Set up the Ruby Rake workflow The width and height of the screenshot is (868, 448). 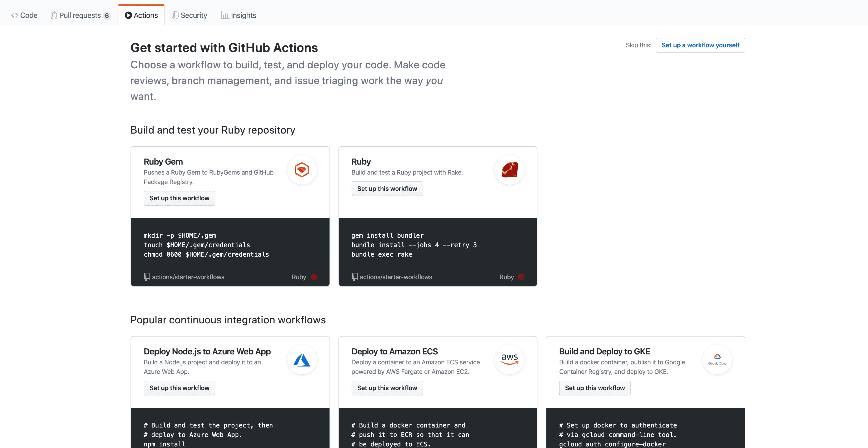pyautogui.click(x=387, y=189)
